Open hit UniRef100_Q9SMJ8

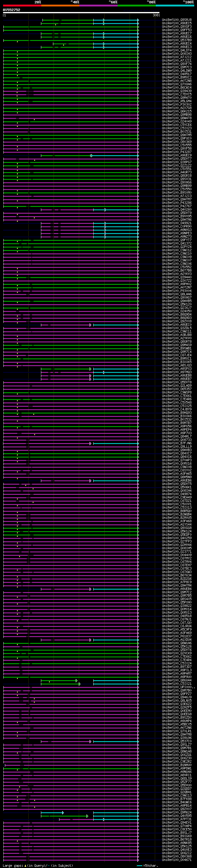pos(177,20)
